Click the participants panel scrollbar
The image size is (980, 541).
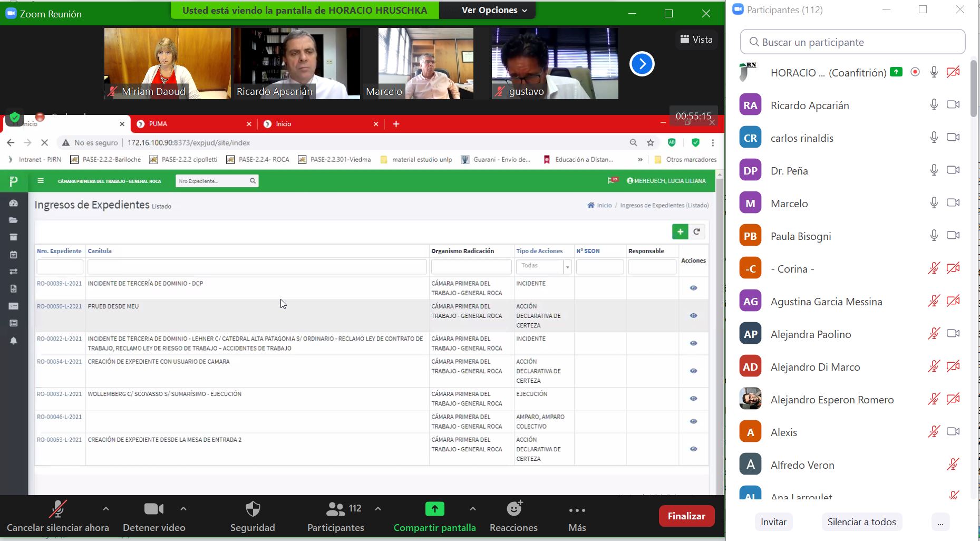click(974, 89)
